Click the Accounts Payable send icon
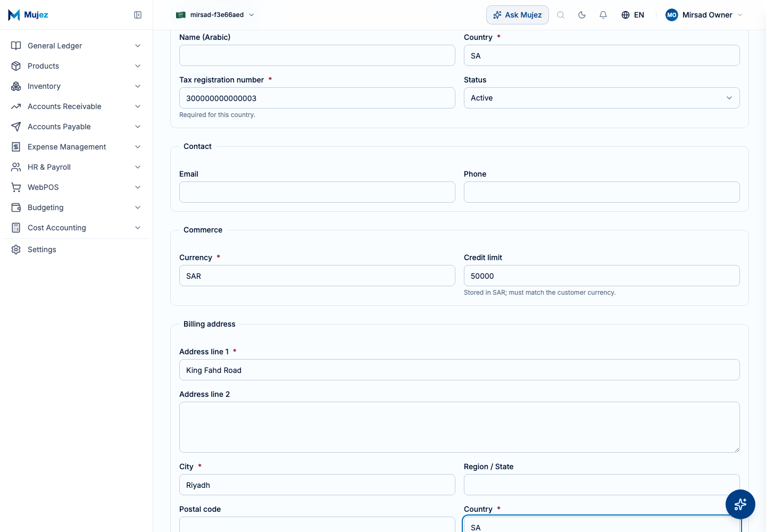The width and height of the screenshot is (766, 532). click(16, 127)
